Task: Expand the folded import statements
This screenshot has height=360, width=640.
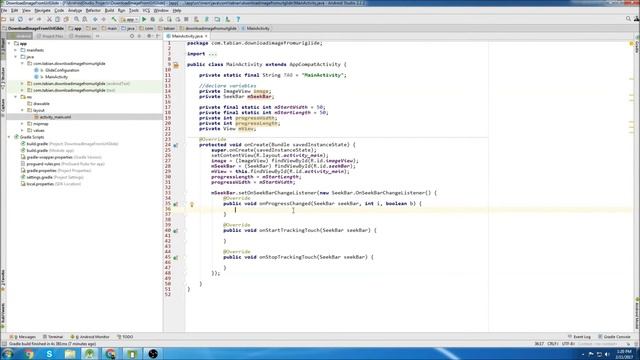Action: (212, 54)
